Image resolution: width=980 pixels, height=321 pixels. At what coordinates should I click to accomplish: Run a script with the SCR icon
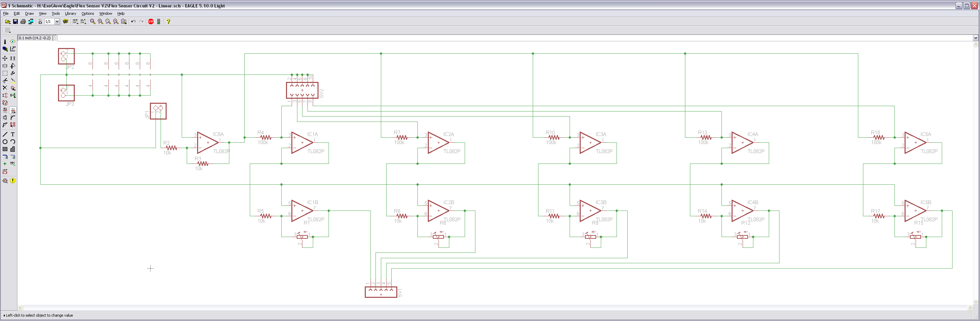click(75, 22)
